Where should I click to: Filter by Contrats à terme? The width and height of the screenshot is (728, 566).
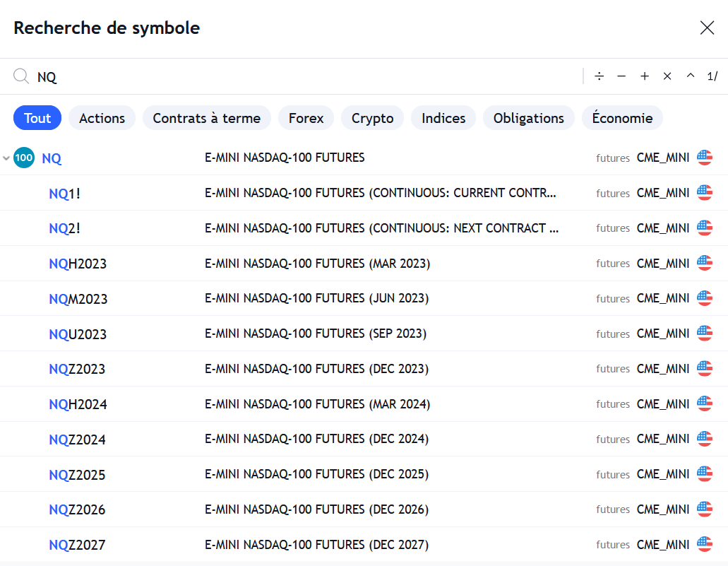point(207,118)
